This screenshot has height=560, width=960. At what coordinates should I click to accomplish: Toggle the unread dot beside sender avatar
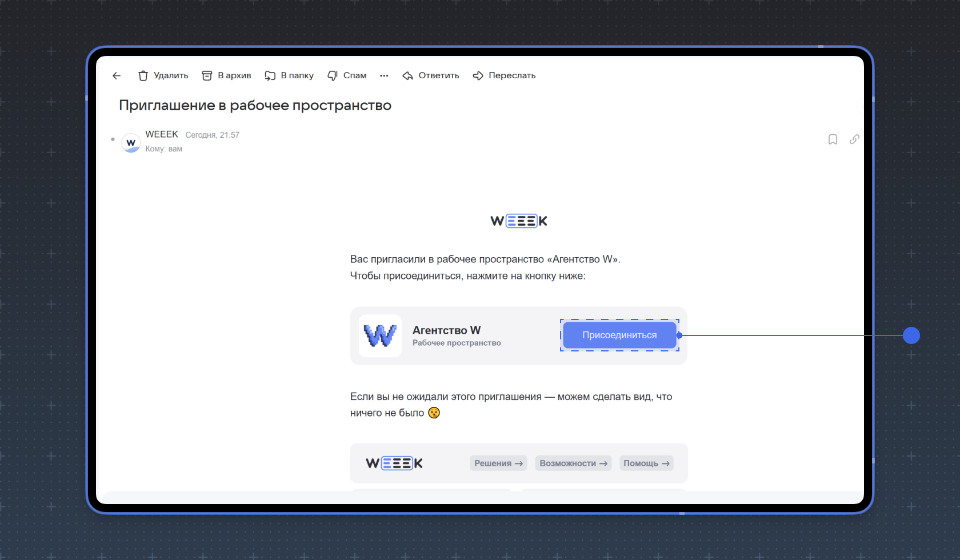click(113, 139)
